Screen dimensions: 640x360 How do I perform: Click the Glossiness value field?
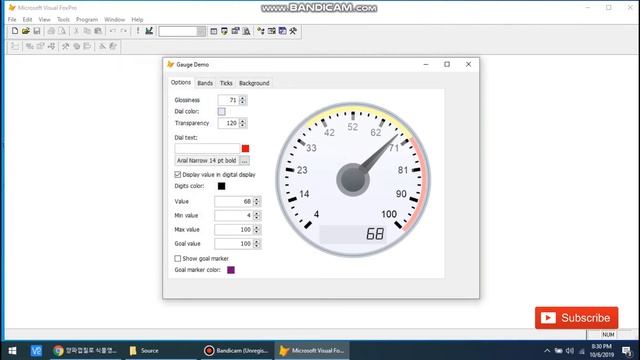point(228,100)
